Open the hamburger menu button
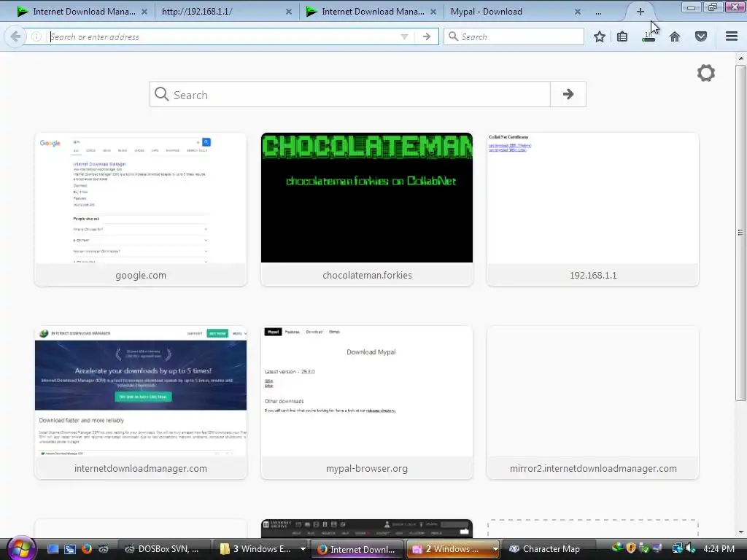The width and height of the screenshot is (747, 560). pyautogui.click(x=732, y=36)
